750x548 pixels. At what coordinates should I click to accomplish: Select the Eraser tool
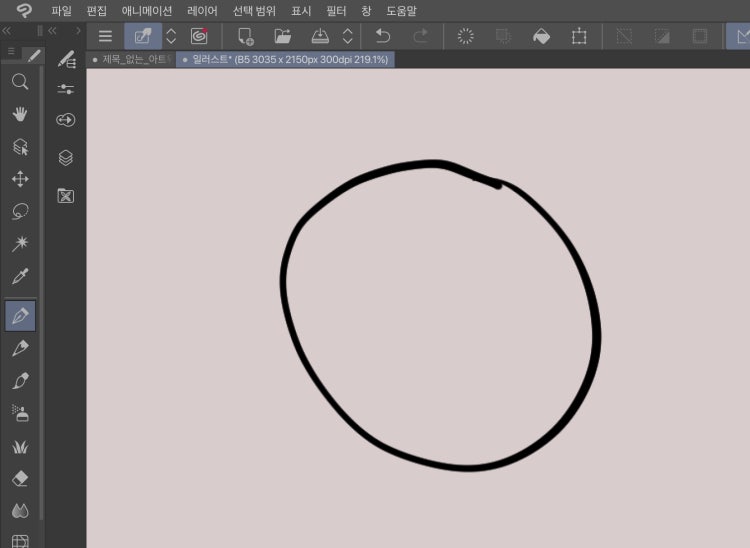pyautogui.click(x=20, y=479)
